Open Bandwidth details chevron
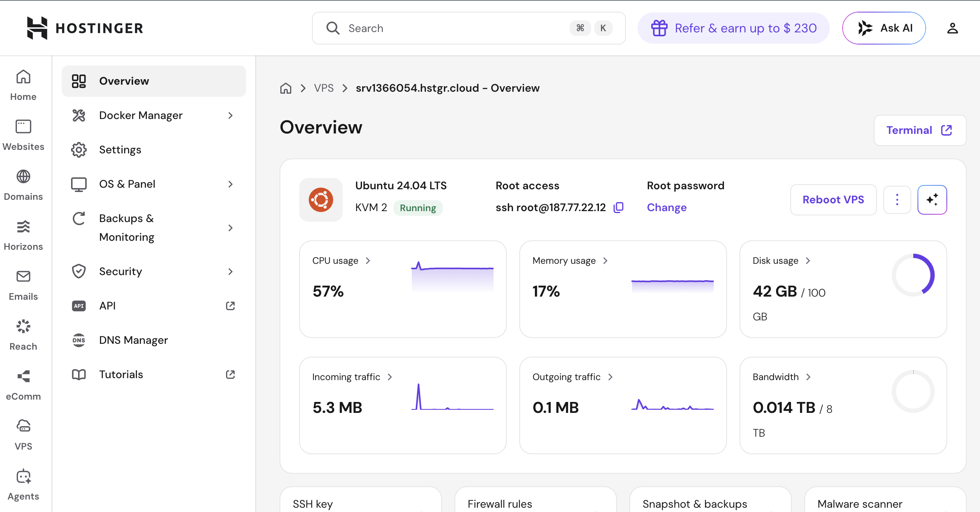 [x=808, y=377]
